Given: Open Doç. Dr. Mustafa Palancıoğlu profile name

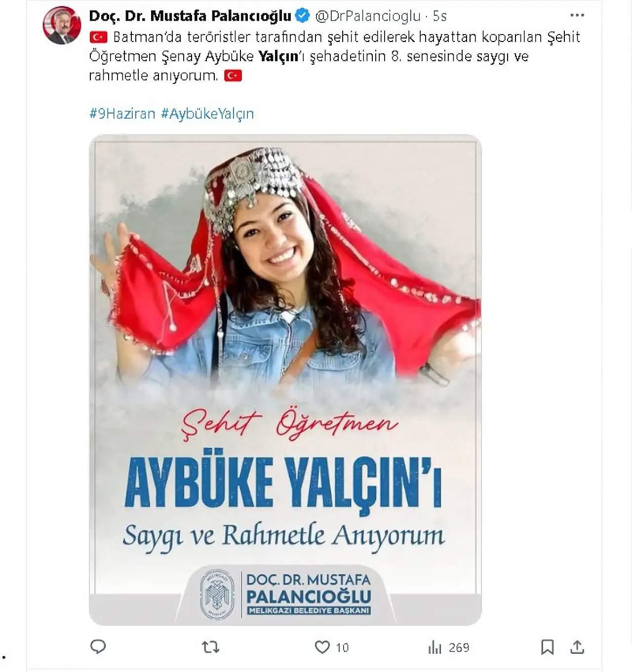Looking at the screenshot, I should 190,16.
